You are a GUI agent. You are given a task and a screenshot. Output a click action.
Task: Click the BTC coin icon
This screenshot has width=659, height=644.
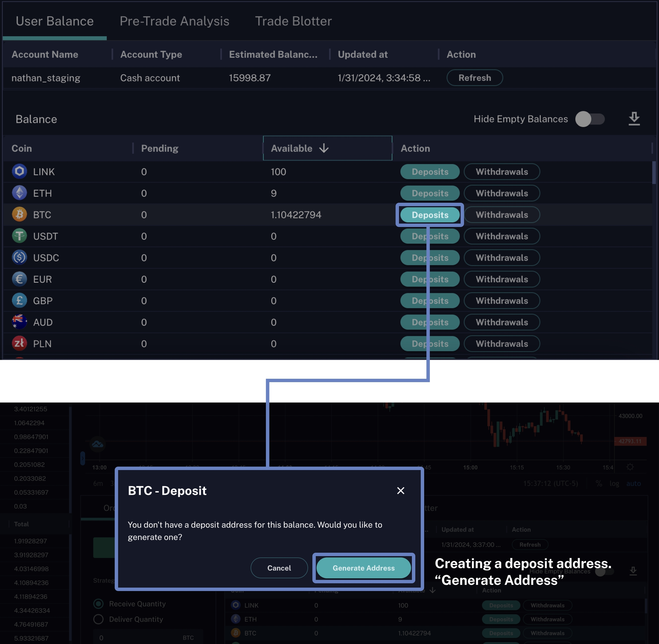(19, 214)
